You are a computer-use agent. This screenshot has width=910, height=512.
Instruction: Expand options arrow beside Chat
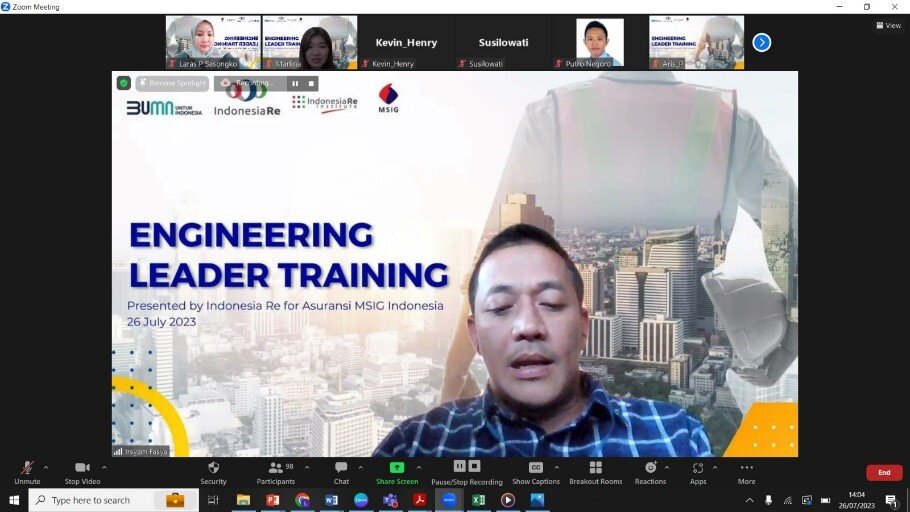[x=360, y=467]
